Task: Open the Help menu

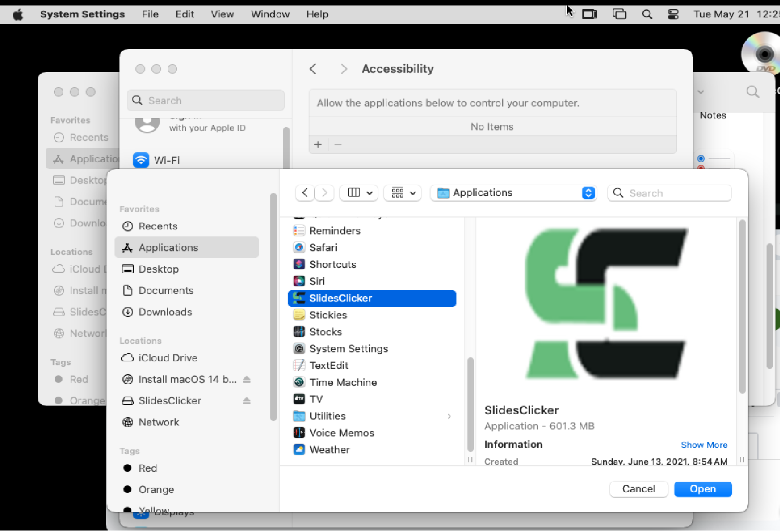Action: (317, 14)
